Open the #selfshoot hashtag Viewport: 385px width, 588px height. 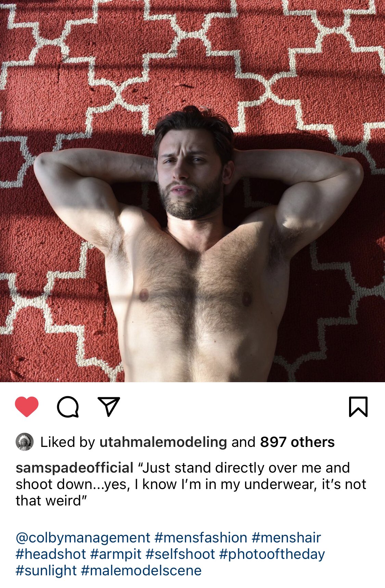(180, 554)
